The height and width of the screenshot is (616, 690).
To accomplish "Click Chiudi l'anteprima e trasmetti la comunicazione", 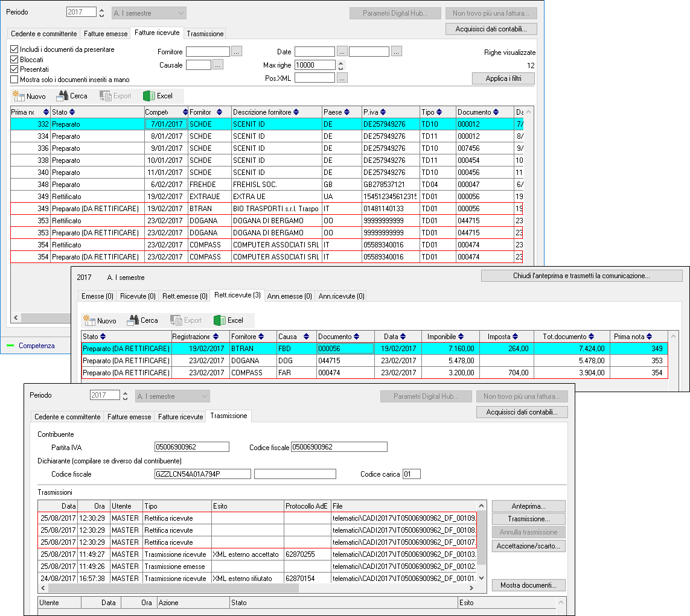I will point(582,276).
